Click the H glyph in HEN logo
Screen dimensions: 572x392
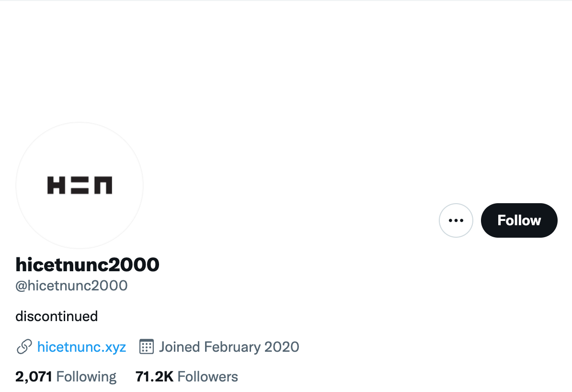coord(56,185)
